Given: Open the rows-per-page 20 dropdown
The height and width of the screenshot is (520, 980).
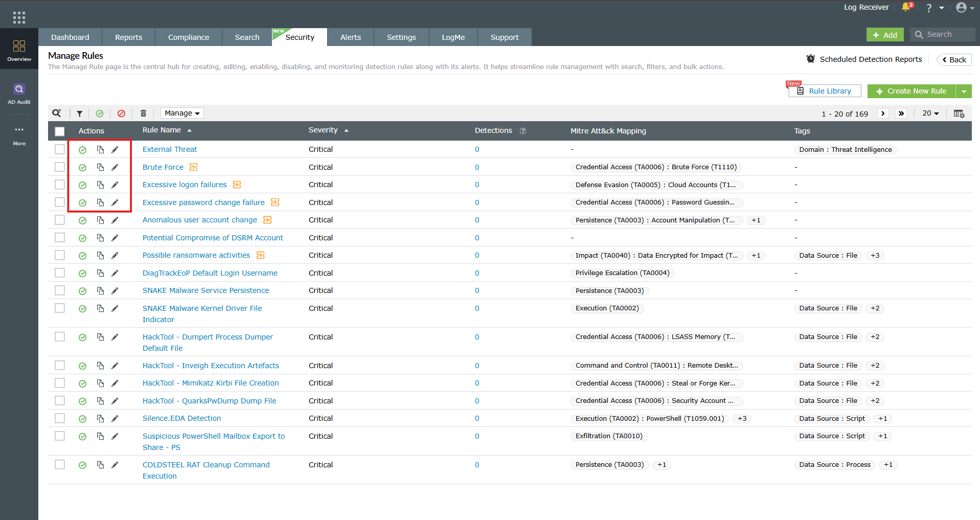Looking at the screenshot, I should [930, 113].
